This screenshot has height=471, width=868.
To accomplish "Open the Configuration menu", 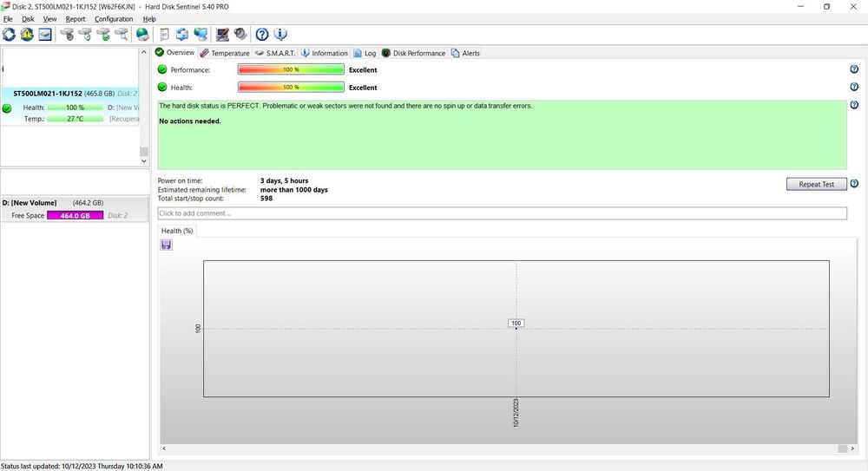I will 114,19.
